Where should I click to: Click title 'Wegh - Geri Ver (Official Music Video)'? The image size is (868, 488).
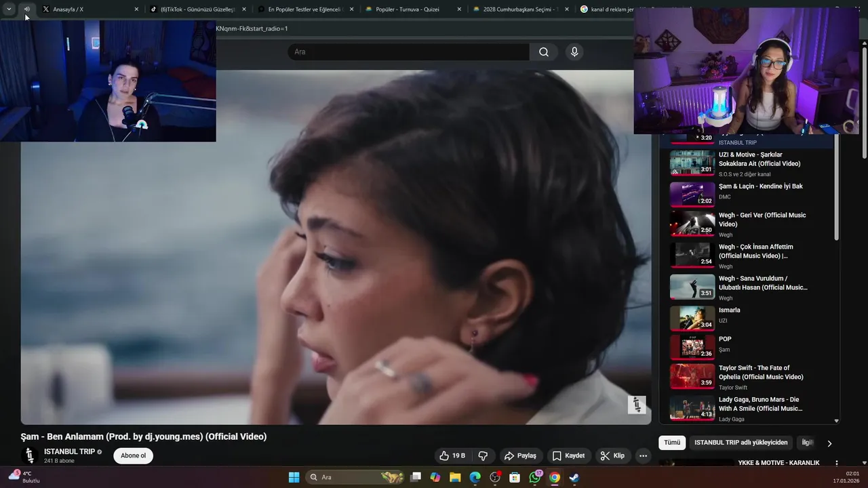(762, 220)
